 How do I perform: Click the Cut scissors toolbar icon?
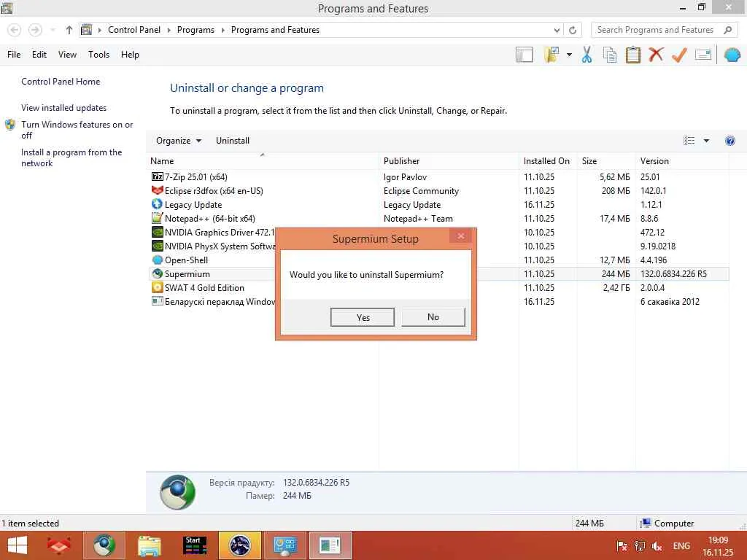pos(587,55)
